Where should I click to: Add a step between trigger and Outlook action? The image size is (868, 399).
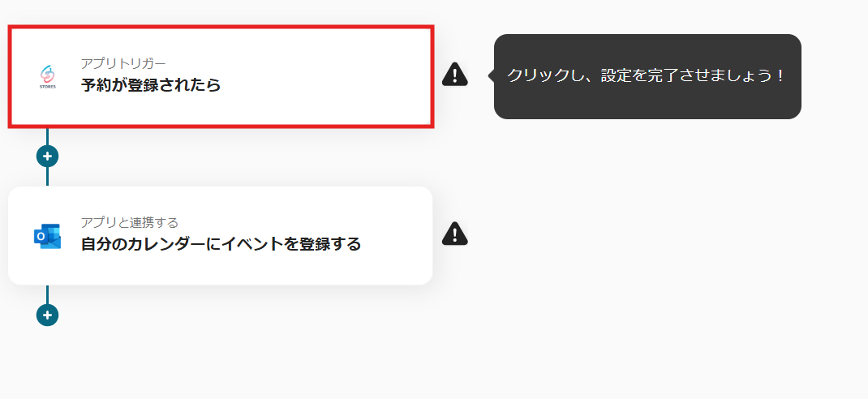point(48,156)
